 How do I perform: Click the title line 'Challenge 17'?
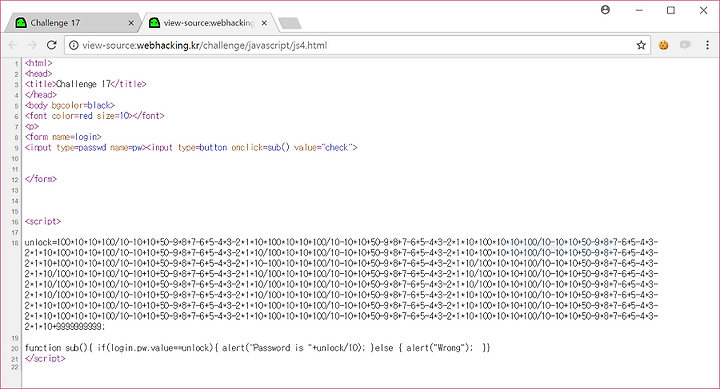pos(85,84)
